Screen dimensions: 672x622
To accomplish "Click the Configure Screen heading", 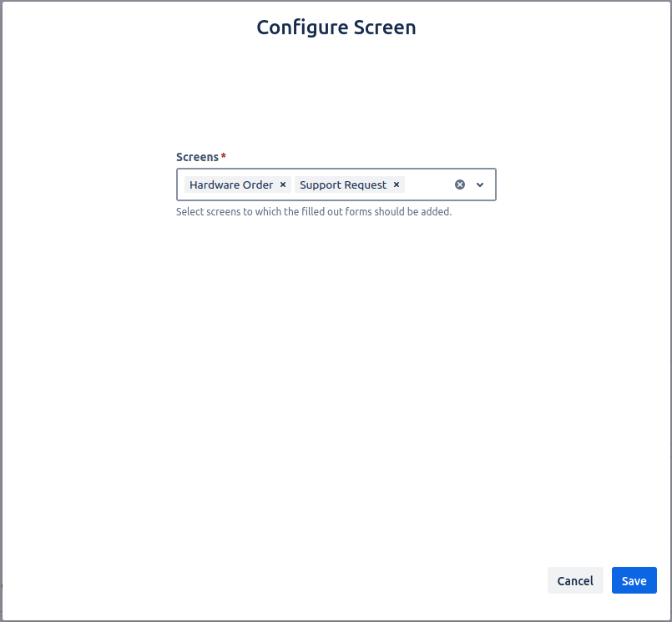I will (336, 28).
